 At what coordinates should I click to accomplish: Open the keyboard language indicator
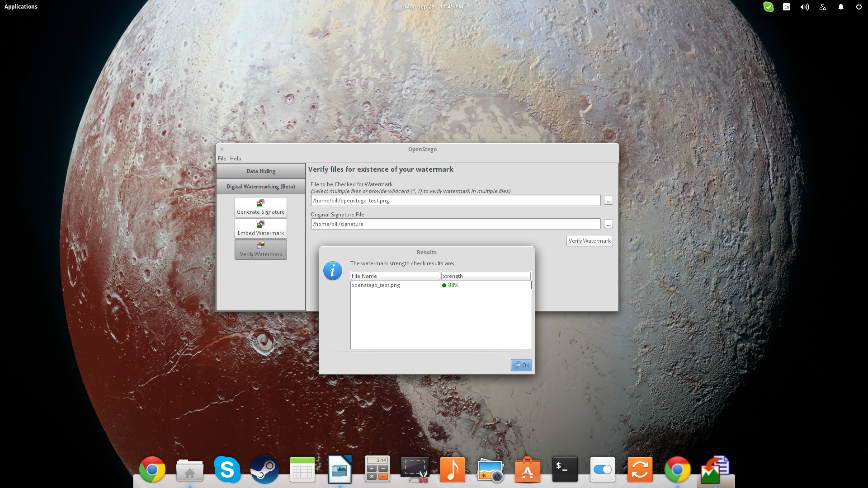pyautogui.click(x=787, y=7)
